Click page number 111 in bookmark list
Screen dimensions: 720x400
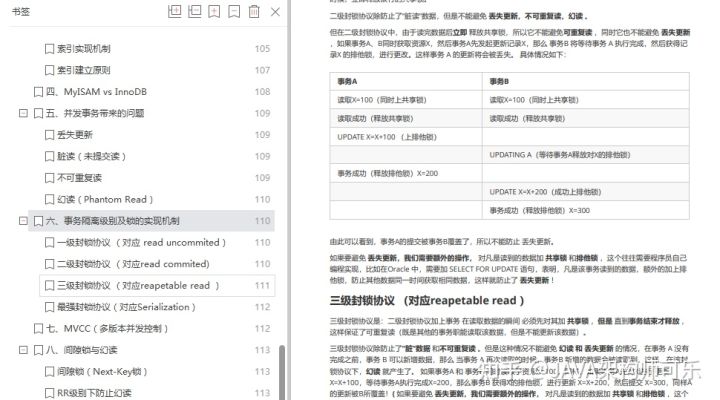coord(263,286)
